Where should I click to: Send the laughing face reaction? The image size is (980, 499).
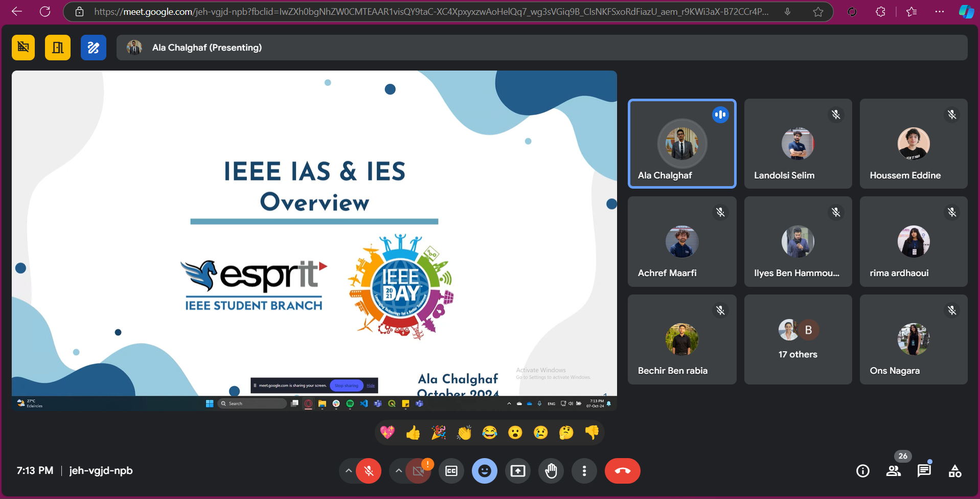click(490, 433)
